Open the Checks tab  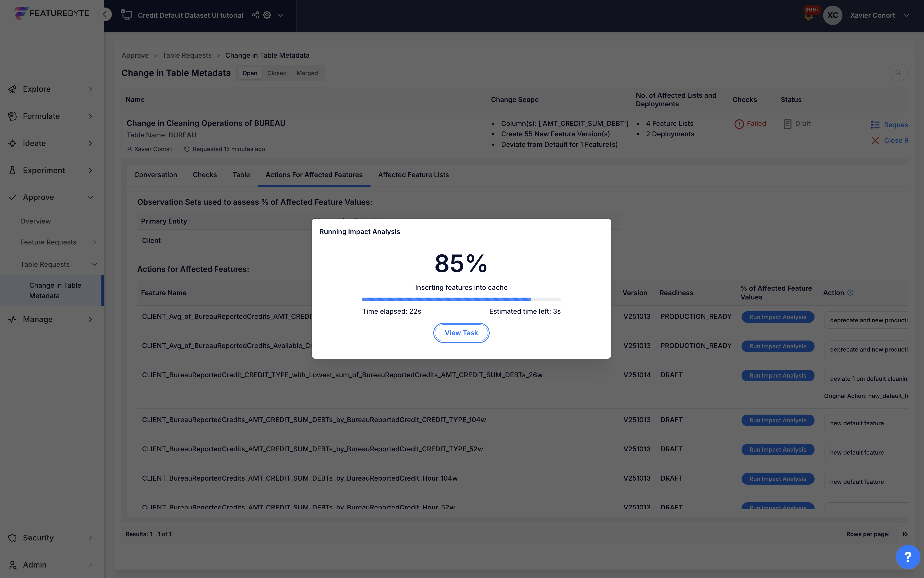(204, 175)
